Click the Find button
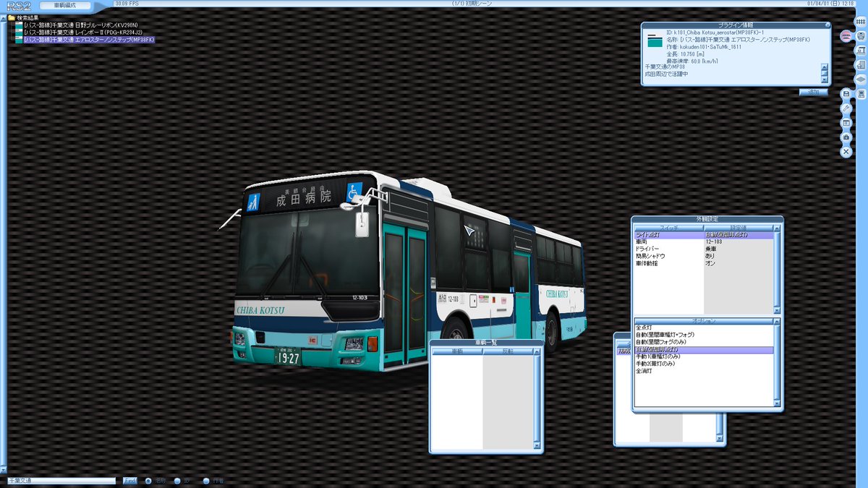868x488 pixels. point(129,481)
